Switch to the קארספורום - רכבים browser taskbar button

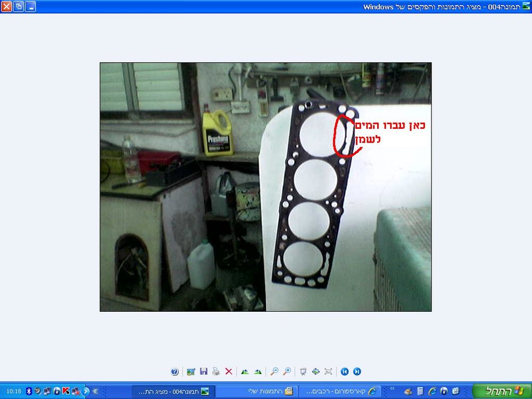click(339, 391)
